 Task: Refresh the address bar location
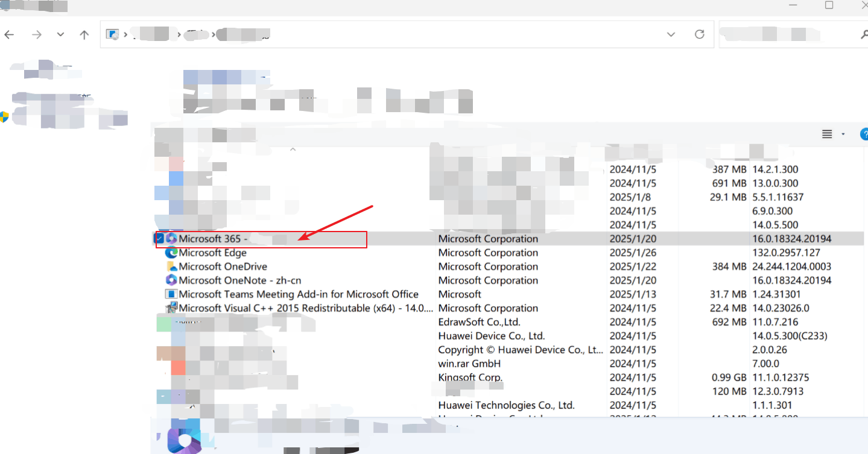700,34
